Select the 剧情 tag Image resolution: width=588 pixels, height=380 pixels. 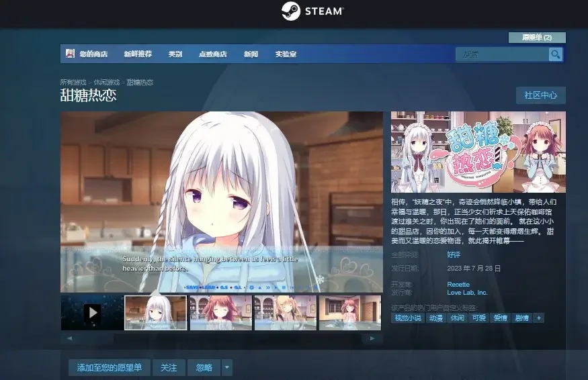click(522, 318)
